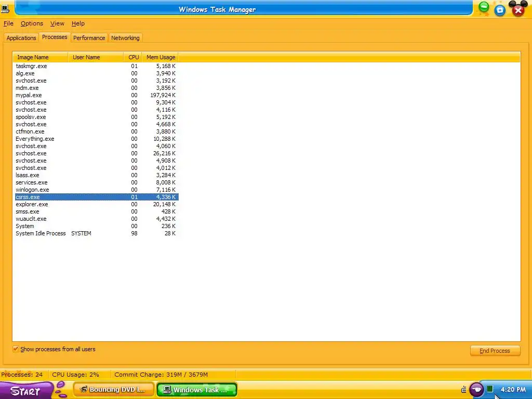Click the svchost.exe using 26,216 K

pos(96,153)
